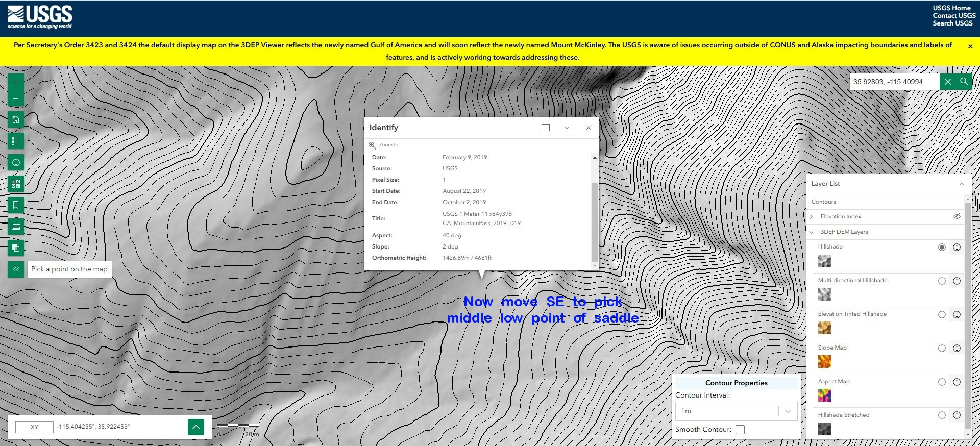Open Contact USGS link
Viewport: 980px width, 446px height.
coord(954,16)
